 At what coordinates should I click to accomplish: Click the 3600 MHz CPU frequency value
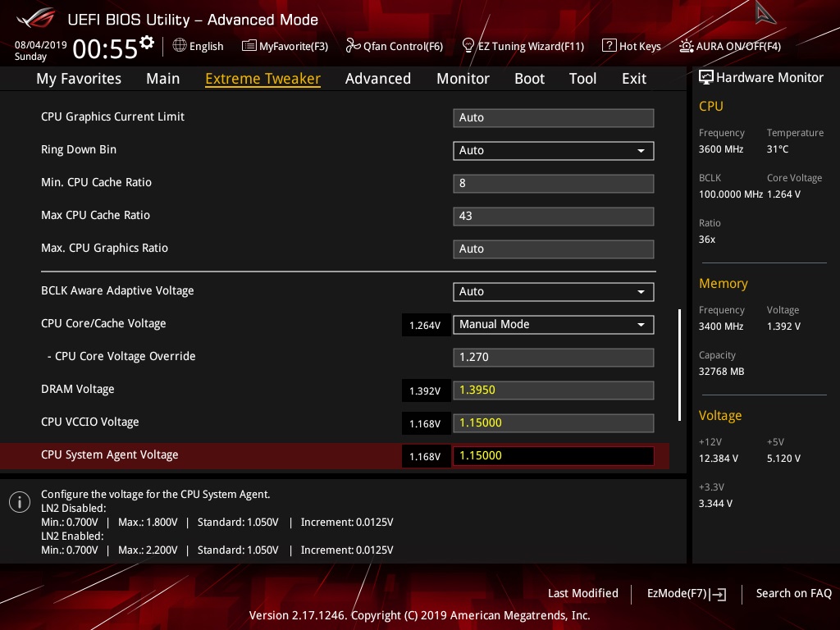(721, 149)
